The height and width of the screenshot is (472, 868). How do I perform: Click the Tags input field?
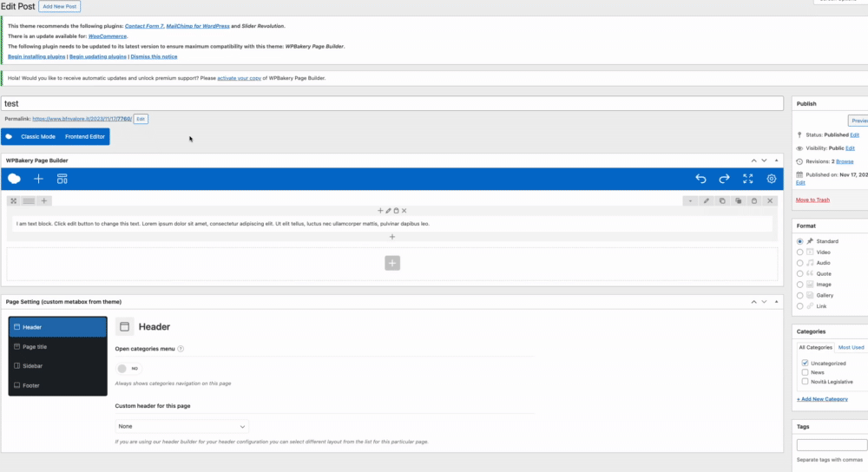(832, 445)
